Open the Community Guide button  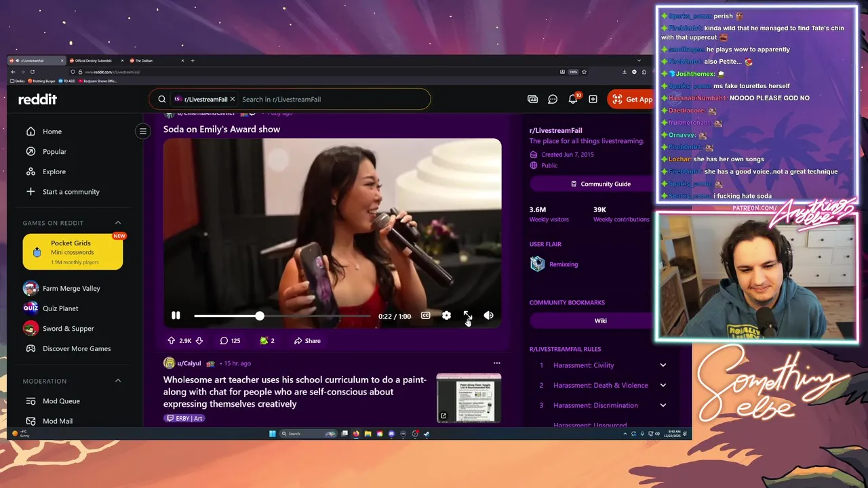click(x=600, y=184)
